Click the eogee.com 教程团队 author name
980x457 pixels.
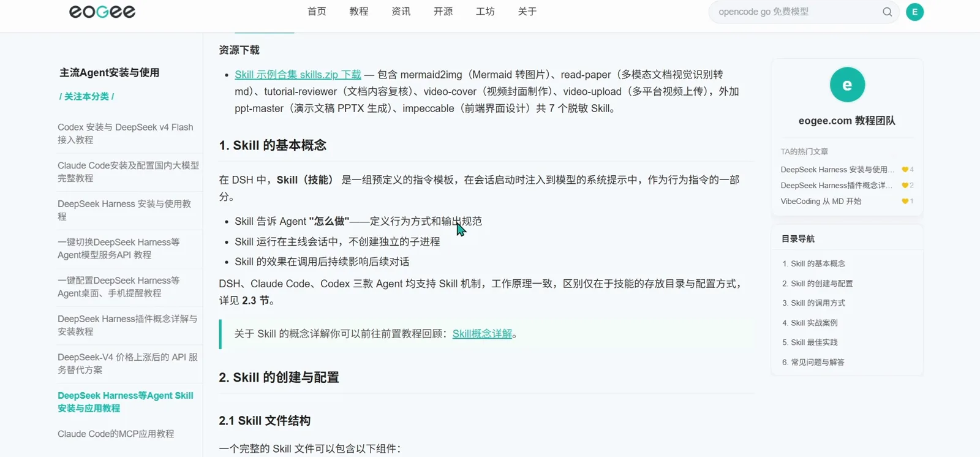click(847, 121)
